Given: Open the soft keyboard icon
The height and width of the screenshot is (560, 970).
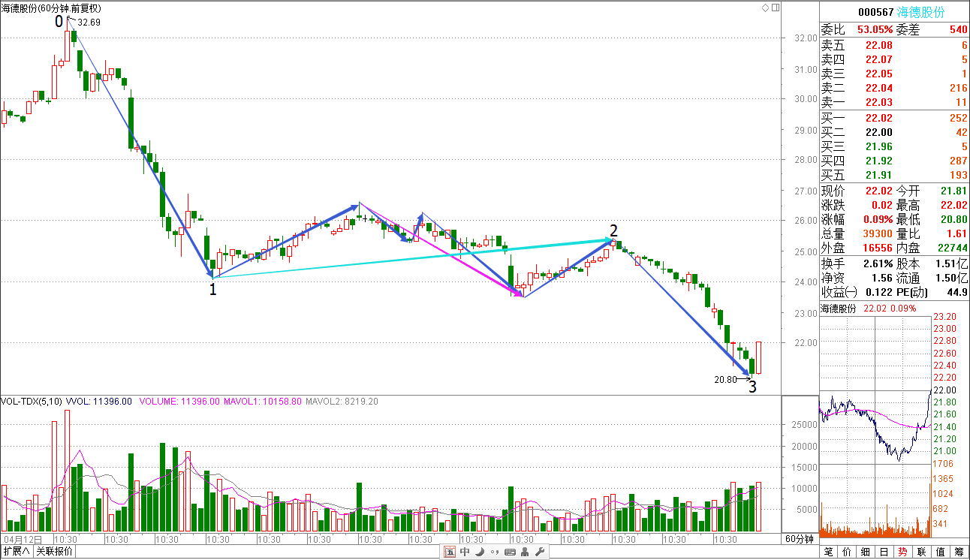Looking at the screenshot, I should click(510, 552).
